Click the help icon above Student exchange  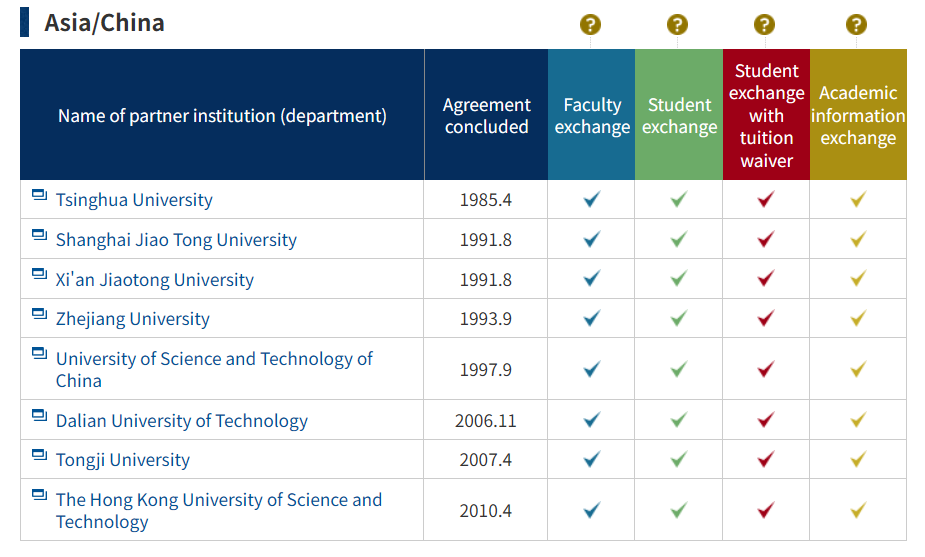[x=677, y=25]
